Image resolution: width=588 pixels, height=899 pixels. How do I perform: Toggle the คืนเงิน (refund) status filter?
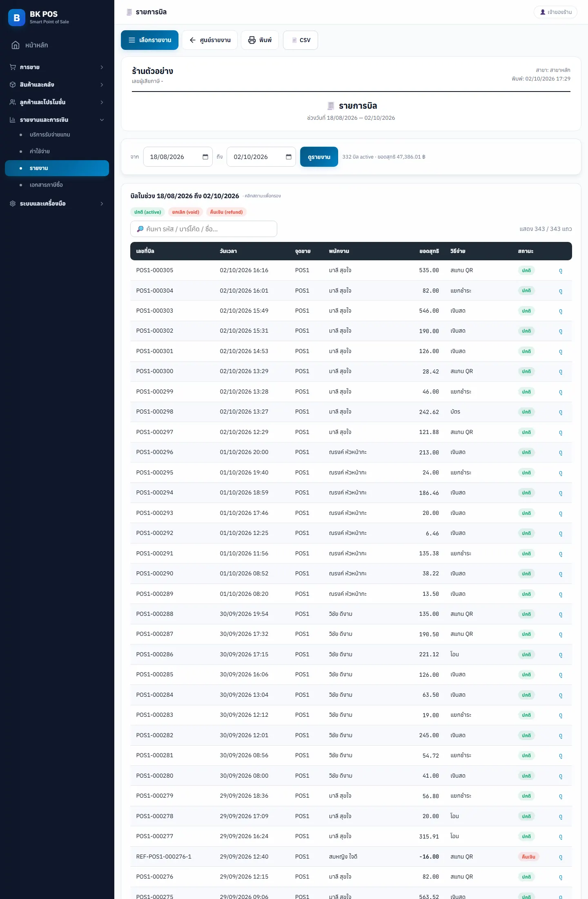pos(227,212)
